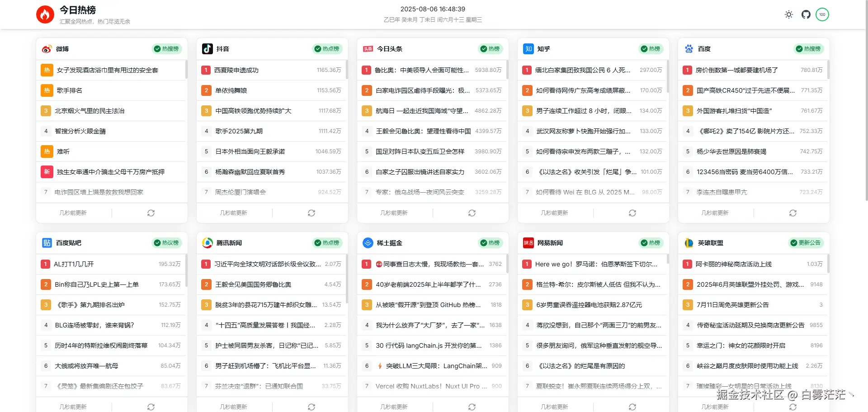Refresh the 微博 list with the refresh icon
The image size is (868, 412).
[151, 213]
